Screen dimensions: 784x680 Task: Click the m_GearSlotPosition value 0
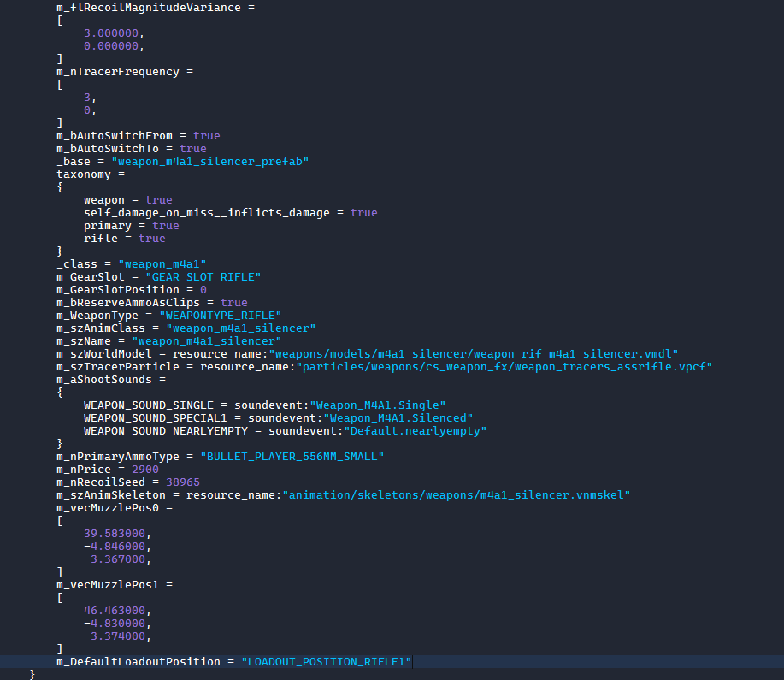click(x=203, y=290)
